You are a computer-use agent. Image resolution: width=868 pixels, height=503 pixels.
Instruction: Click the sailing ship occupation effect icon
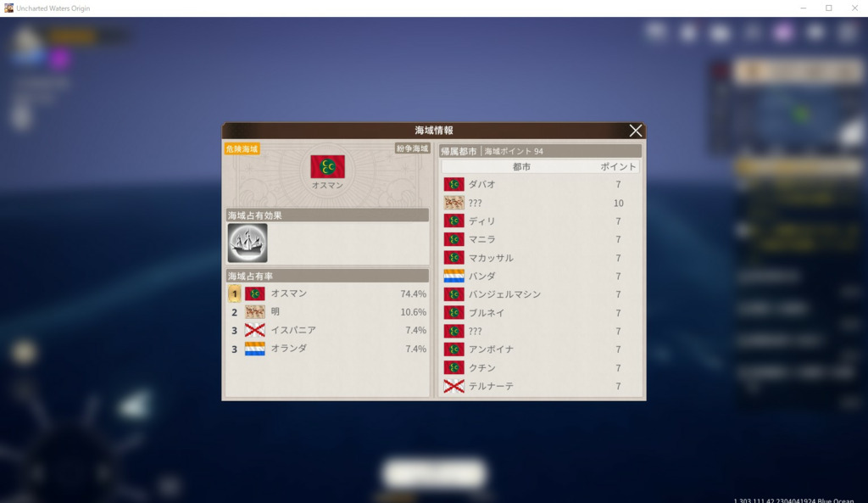(x=248, y=243)
